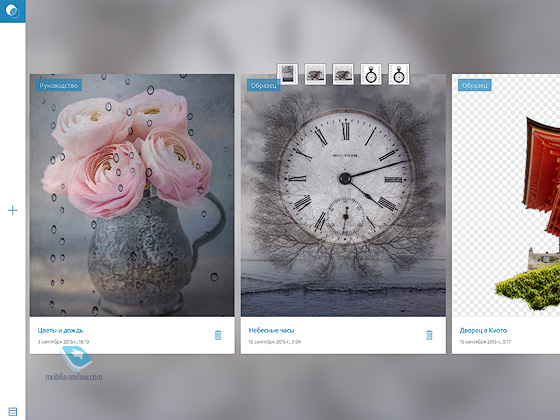This screenshot has width=560, height=420.
Task: Select the third tree layer thumbnail
Action: [343, 74]
